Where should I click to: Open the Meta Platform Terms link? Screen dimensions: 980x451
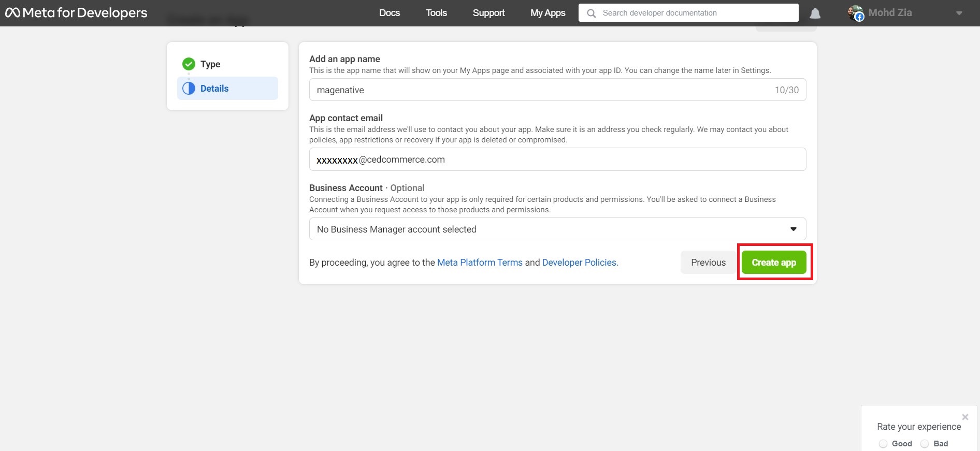coord(480,263)
